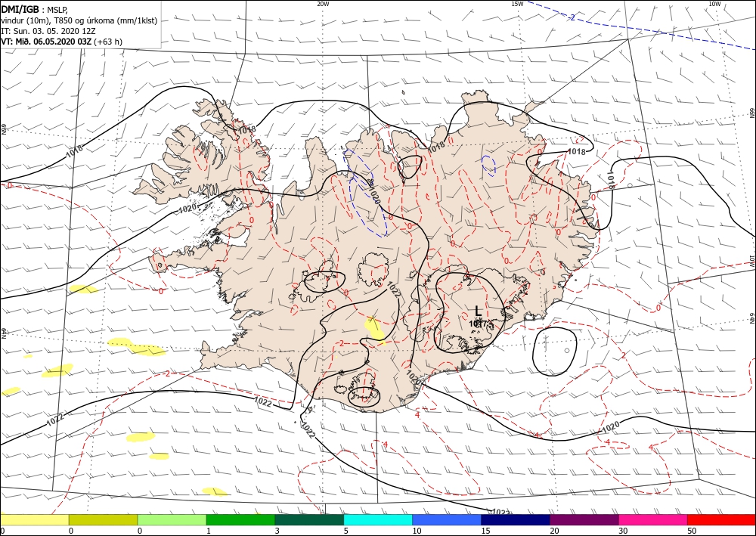
Task: Click the "1017" pressure value under the L
Action: pyautogui.click(x=479, y=324)
